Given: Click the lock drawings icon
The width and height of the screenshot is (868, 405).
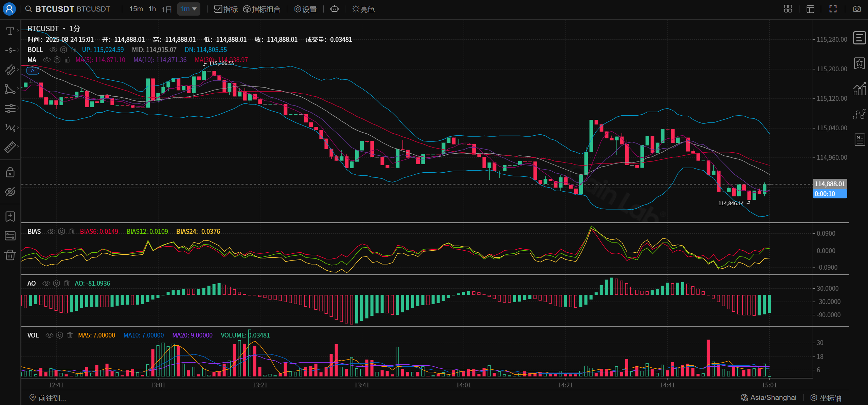Looking at the screenshot, I should tap(10, 172).
